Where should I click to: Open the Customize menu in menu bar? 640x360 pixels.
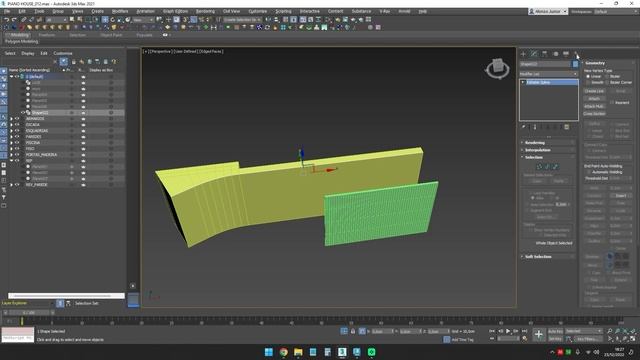(x=258, y=11)
